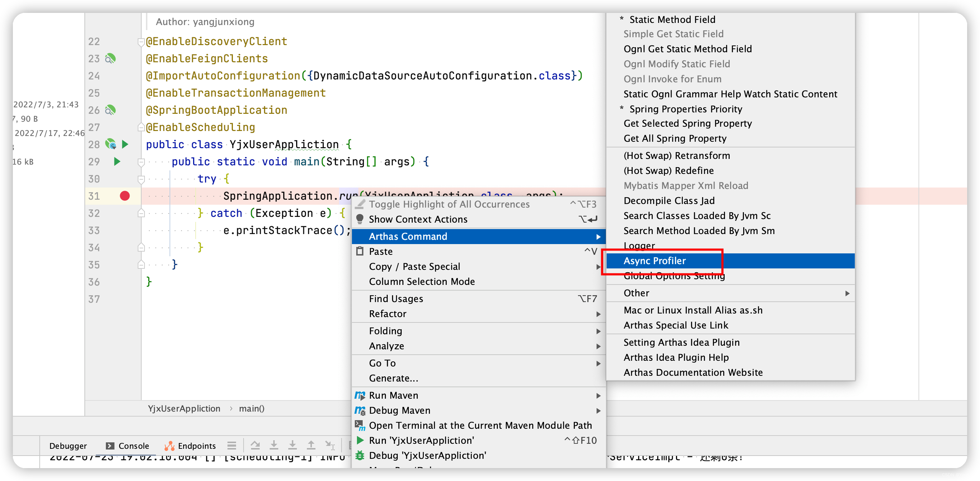This screenshot has height=481, width=980.
Task: Open the Arthas Command submenu
Action: coord(479,236)
